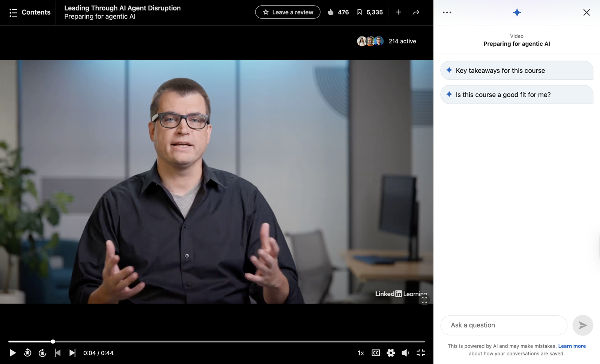The width and height of the screenshot is (600, 364).
Task: Open the Learn more link
Action: tap(571, 346)
